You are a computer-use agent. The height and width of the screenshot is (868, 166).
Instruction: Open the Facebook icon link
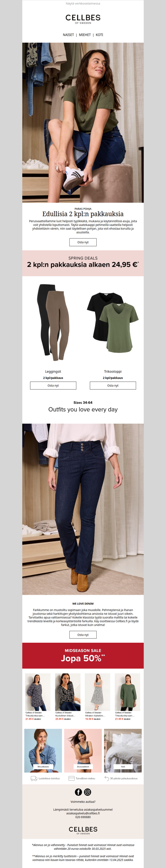[78, 792]
